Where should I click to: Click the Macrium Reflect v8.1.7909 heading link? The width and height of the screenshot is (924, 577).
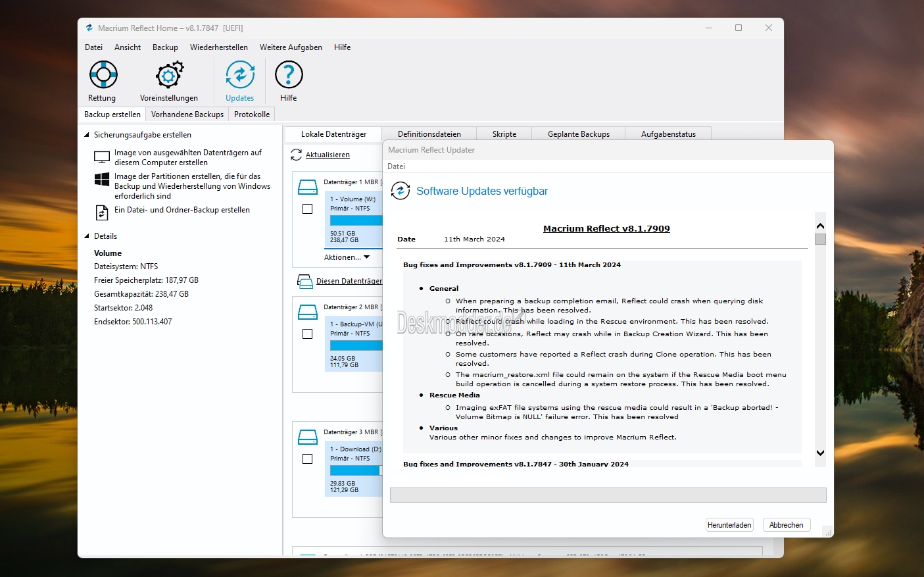606,228
